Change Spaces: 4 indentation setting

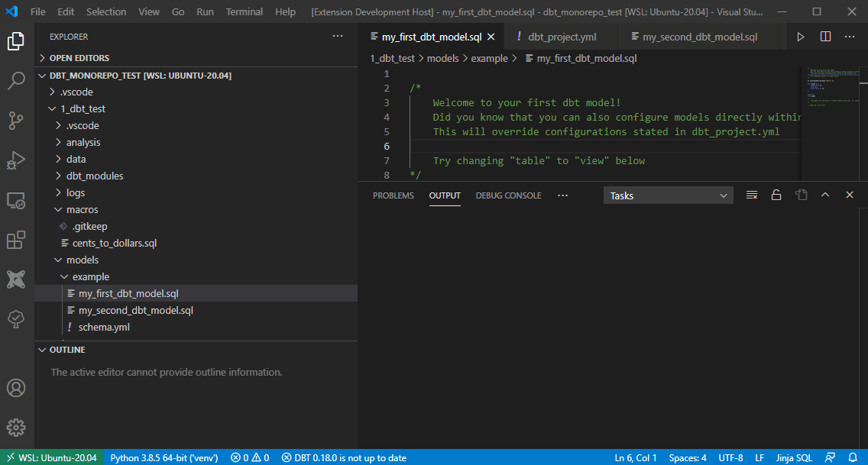pyautogui.click(x=688, y=458)
